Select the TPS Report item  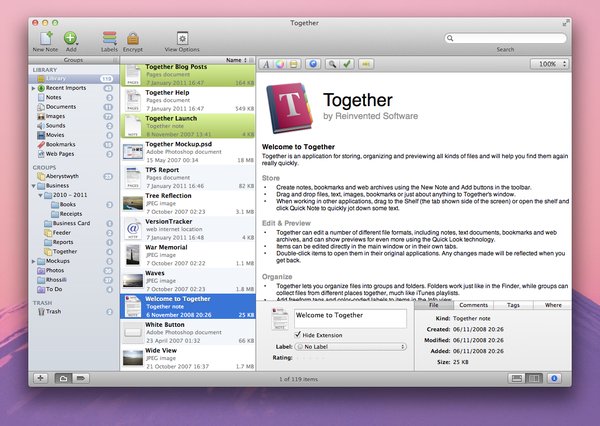(188, 178)
